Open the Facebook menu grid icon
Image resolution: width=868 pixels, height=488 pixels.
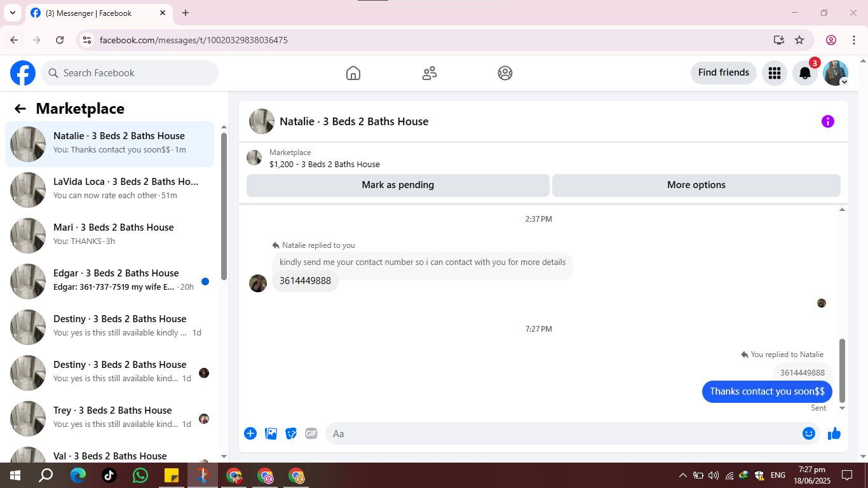tap(774, 73)
